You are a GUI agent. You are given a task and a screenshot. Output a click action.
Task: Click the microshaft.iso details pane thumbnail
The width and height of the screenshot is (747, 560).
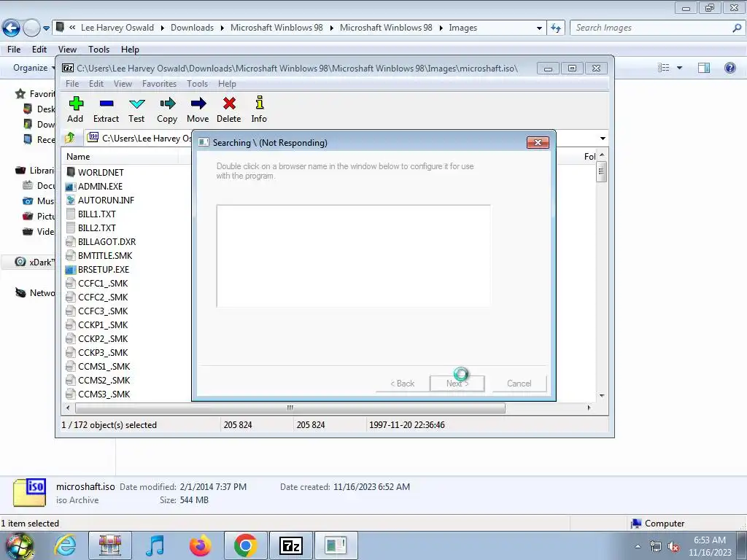click(x=29, y=492)
